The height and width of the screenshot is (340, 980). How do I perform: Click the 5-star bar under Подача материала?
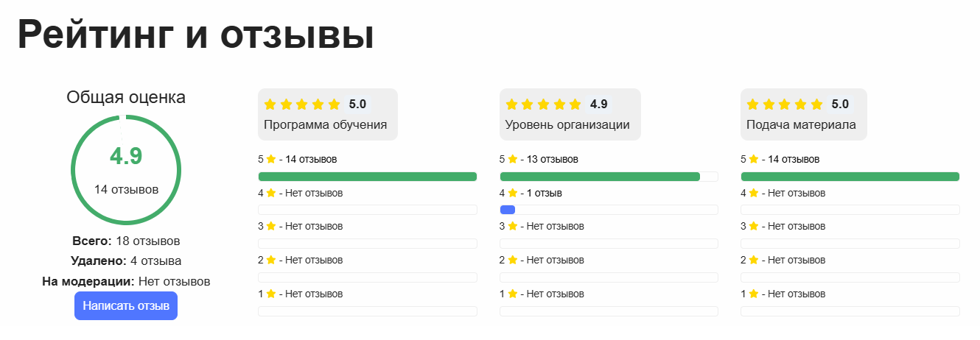point(850,177)
